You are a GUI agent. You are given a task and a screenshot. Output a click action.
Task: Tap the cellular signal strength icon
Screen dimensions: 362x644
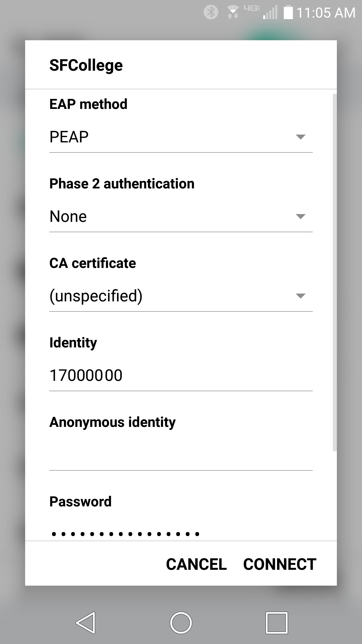point(270,13)
